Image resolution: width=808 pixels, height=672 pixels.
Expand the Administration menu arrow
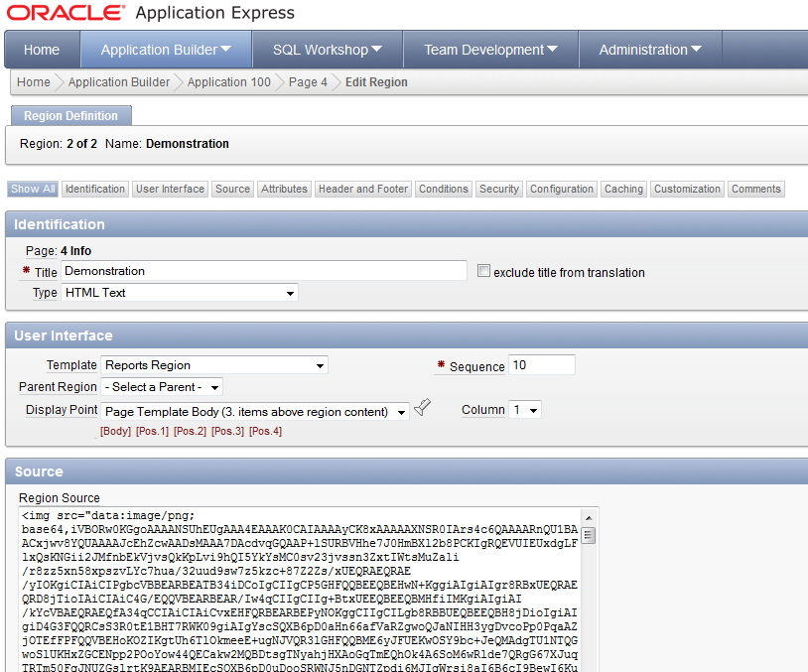pyautogui.click(x=696, y=49)
